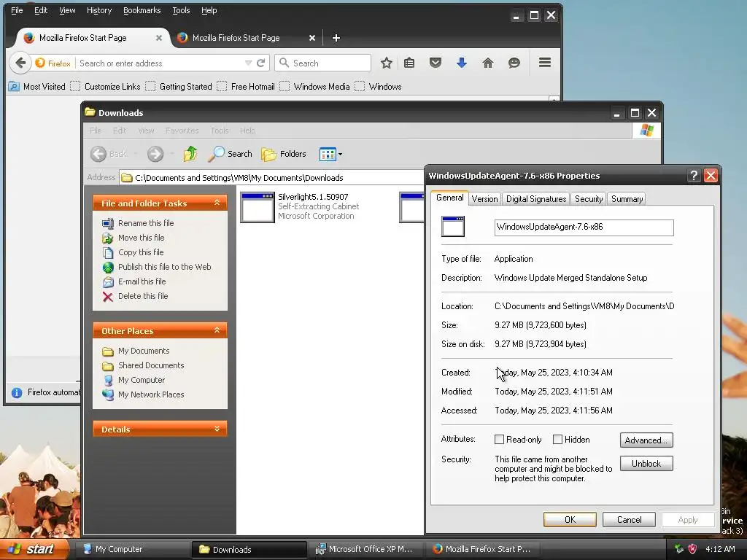The image size is (747, 560).
Task: Toggle the Folders pane button
Action: (284, 154)
